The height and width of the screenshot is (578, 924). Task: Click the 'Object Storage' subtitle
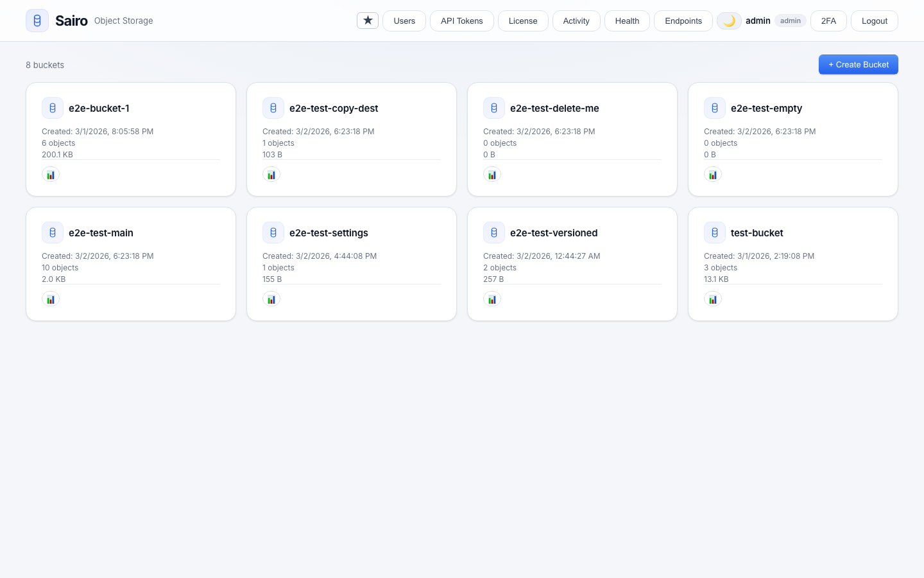point(123,21)
